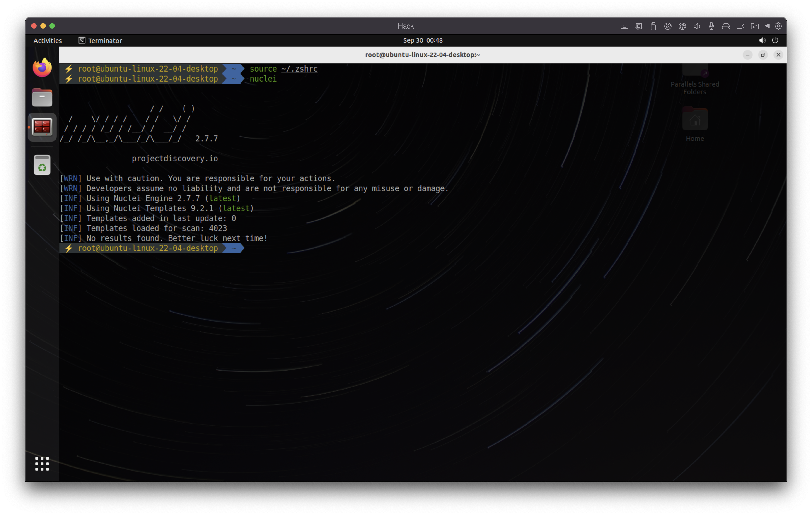The height and width of the screenshot is (515, 812).
Task: Toggle the VM microphone icon
Action: (x=711, y=26)
